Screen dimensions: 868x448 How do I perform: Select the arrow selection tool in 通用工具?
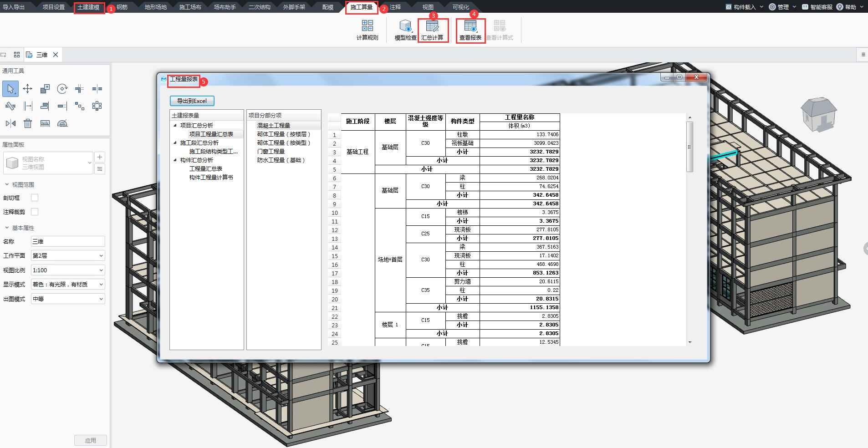point(10,89)
